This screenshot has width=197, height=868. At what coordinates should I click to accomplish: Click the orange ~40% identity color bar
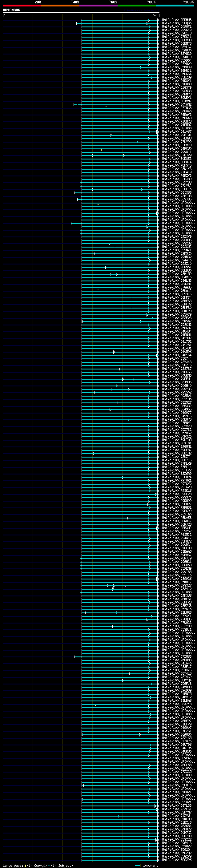click(x=60, y=6)
